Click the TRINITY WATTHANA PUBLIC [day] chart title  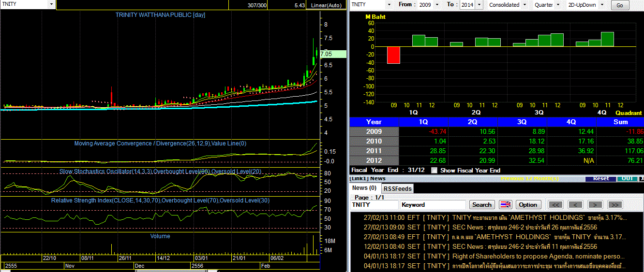(160, 15)
